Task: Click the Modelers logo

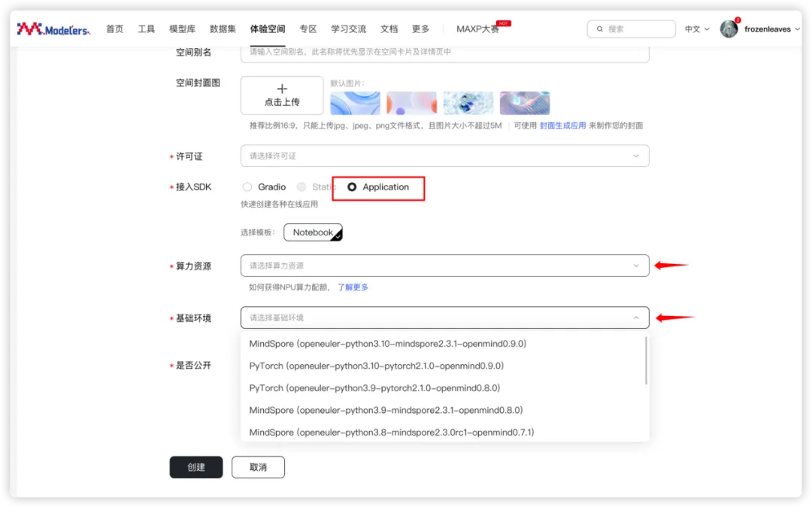Action: click(x=53, y=29)
